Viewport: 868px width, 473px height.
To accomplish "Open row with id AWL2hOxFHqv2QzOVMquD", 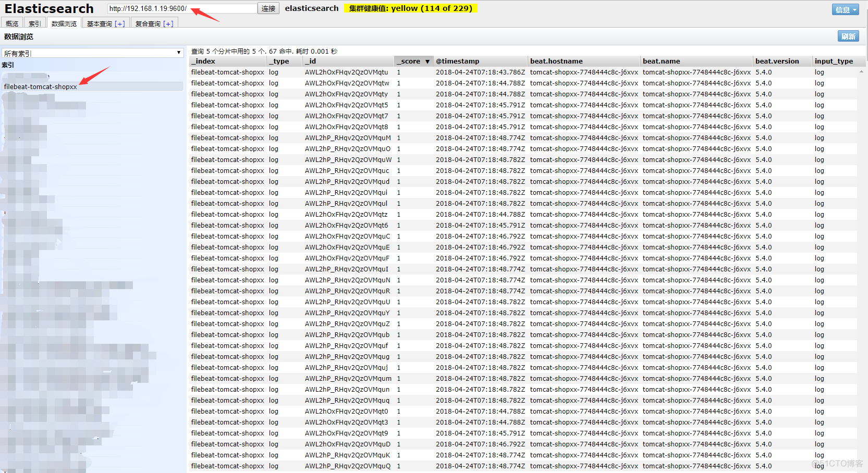I will point(523,444).
